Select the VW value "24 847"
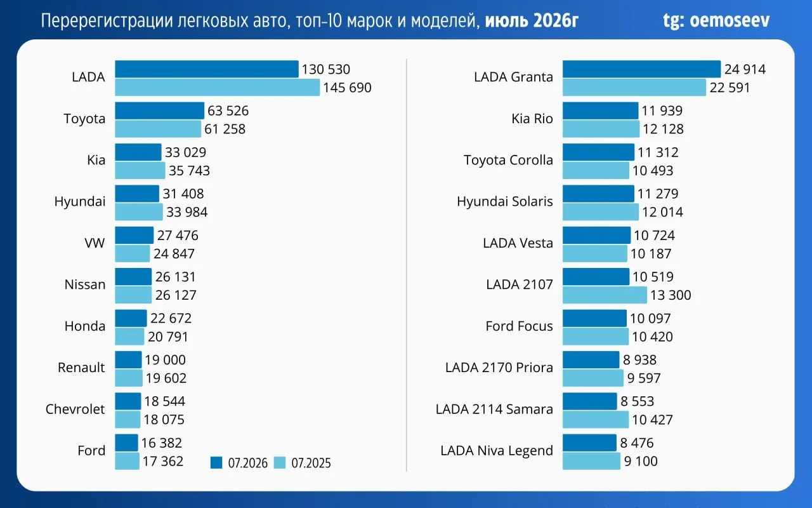Screen dimensions: 812x508 click(174, 255)
